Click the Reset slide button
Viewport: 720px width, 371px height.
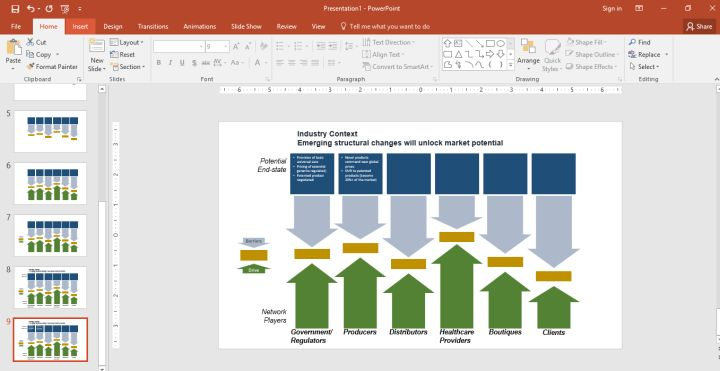[x=123, y=54]
